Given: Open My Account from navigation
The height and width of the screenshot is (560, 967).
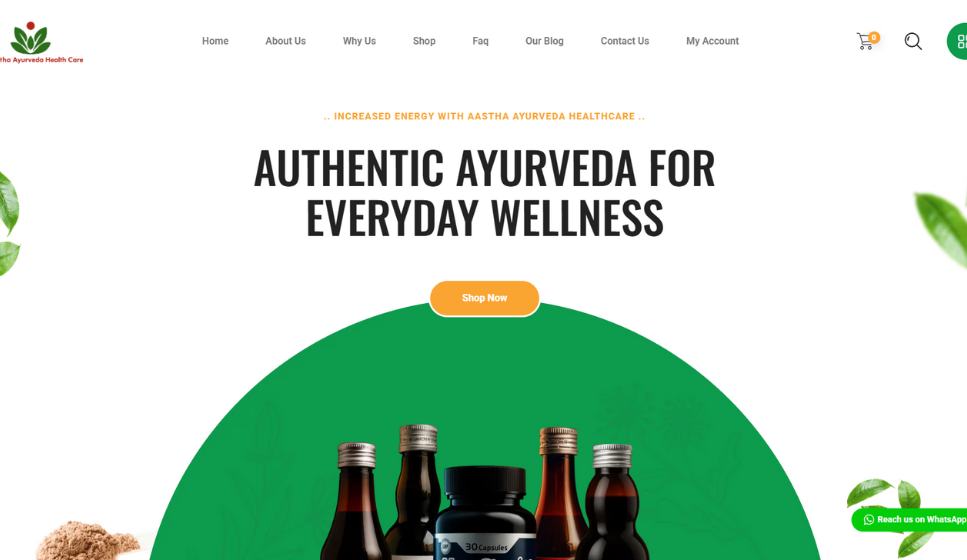Looking at the screenshot, I should click(x=712, y=41).
